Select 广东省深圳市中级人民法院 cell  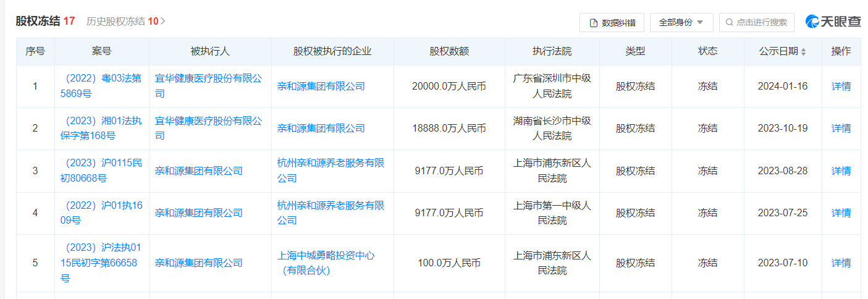pos(552,86)
